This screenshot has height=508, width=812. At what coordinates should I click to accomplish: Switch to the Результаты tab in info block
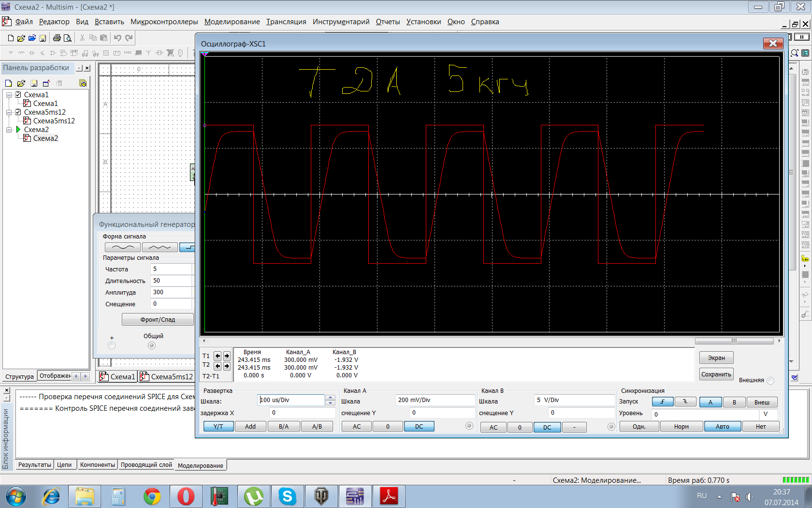[34, 465]
